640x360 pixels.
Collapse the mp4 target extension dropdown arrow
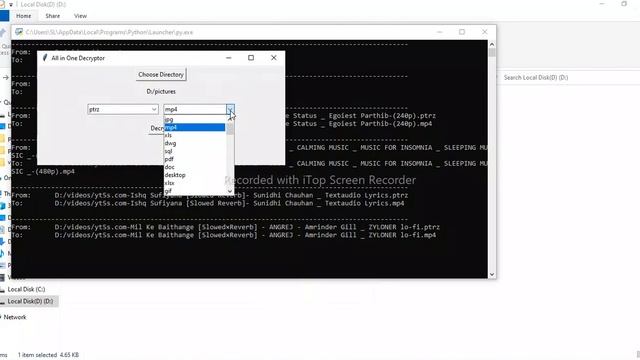230,109
